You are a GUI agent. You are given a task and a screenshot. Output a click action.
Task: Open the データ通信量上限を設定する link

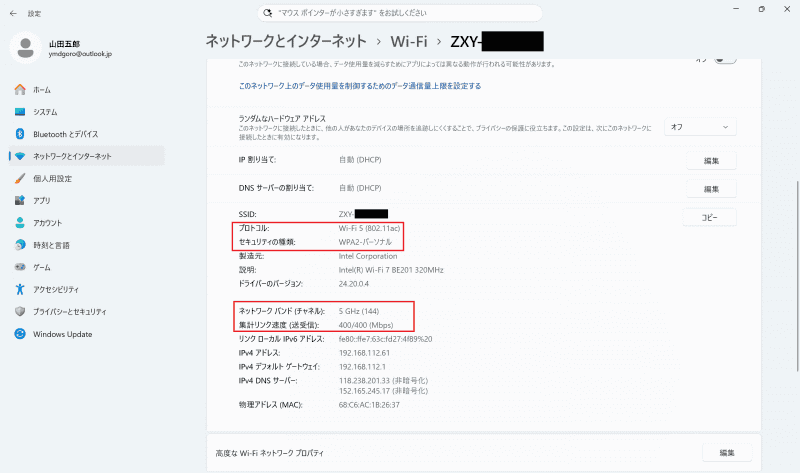point(360,86)
